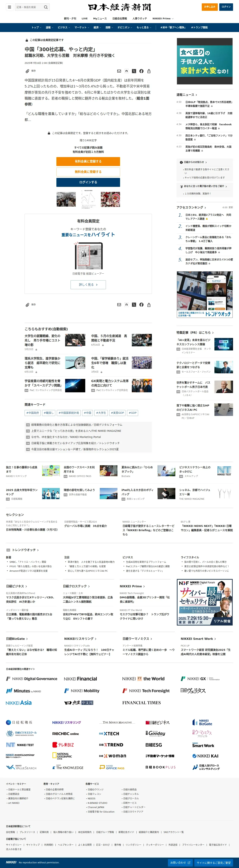Click the blue ログイン button in header
239x868 pixels.
tap(226, 7)
